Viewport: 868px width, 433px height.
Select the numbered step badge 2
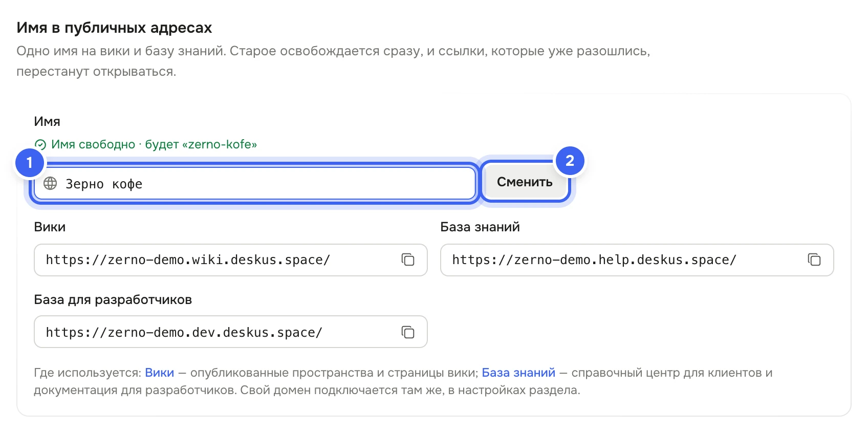point(570,161)
